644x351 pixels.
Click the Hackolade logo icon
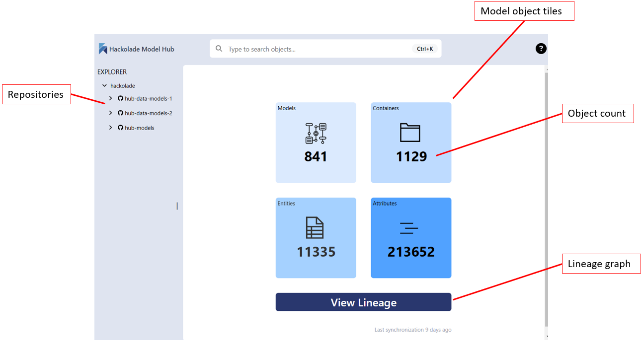coord(103,49)
